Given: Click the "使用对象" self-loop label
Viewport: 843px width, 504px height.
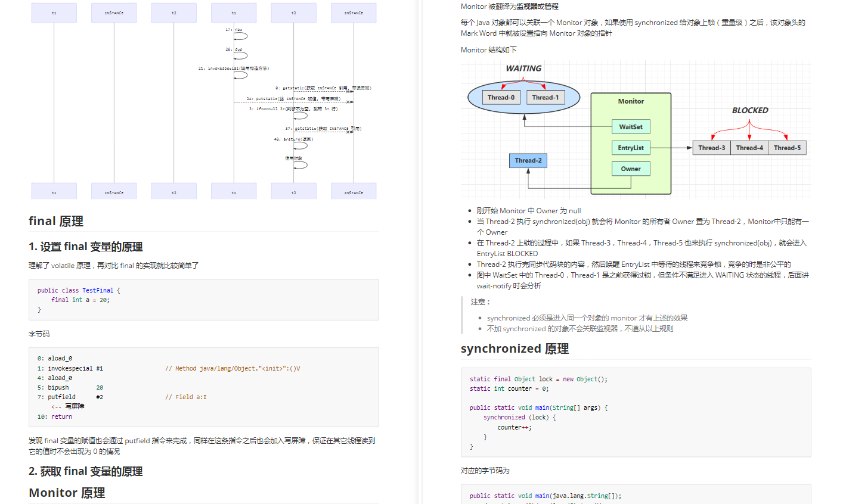Looking at the screenshot, I should (x=293, y=158).
